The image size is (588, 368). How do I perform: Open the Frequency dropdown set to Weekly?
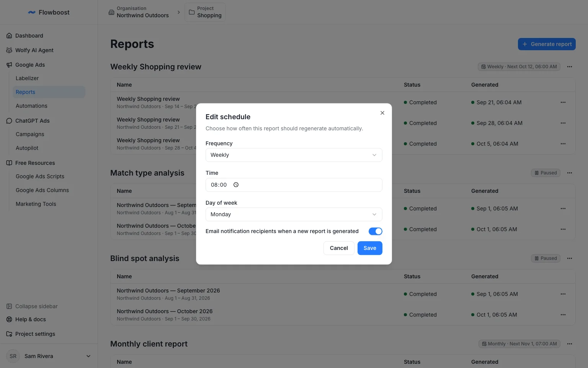click(x=294, y=155)
